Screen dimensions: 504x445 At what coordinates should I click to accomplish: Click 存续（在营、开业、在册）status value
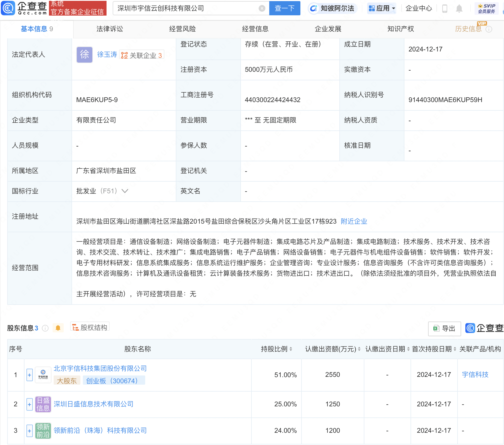[284, 44]
